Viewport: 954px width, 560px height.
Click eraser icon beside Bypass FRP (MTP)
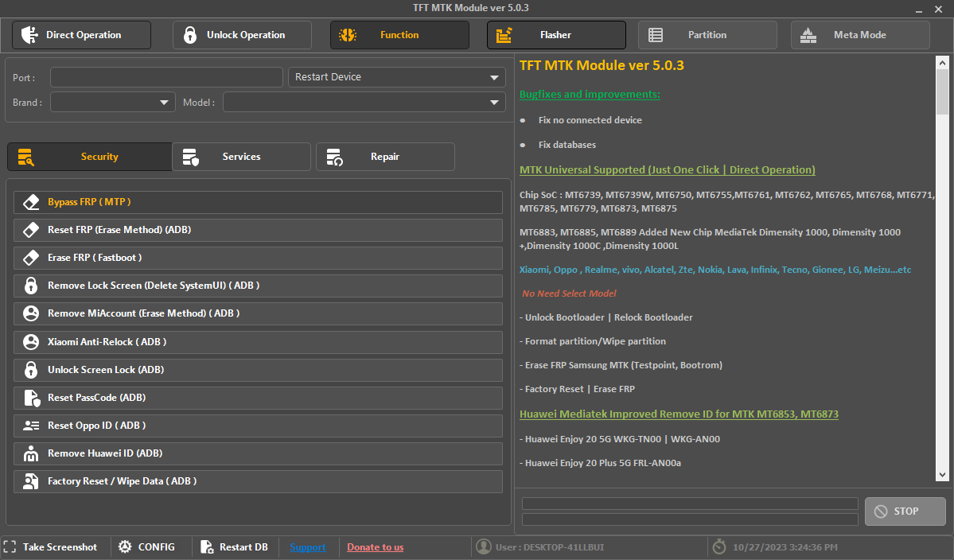click(x=31, y=202)
